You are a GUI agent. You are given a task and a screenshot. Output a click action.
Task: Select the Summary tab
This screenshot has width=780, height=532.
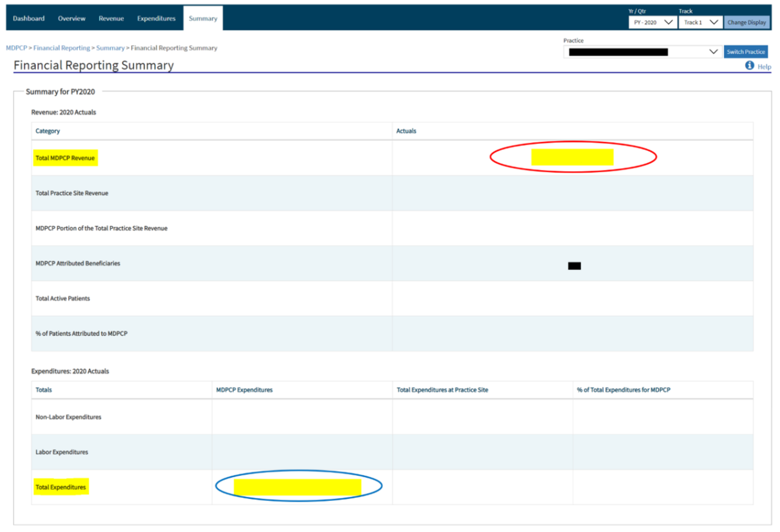click(x=203, y=18)
